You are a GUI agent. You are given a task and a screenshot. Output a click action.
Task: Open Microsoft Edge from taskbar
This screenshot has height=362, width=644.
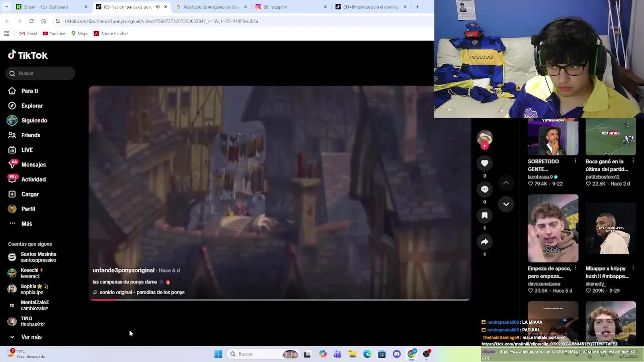click(367, 354)
